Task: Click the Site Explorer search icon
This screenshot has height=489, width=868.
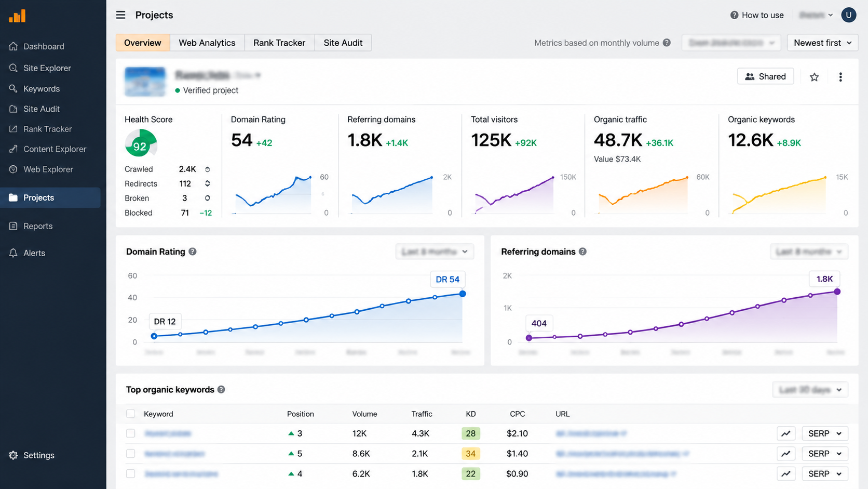Action: (13, 68)
